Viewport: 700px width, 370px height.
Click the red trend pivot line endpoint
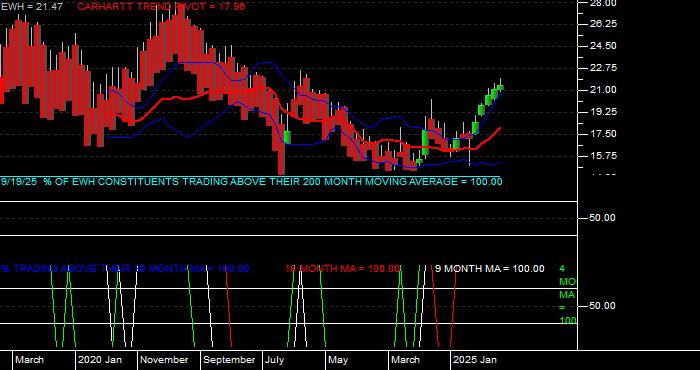[500, 128]
